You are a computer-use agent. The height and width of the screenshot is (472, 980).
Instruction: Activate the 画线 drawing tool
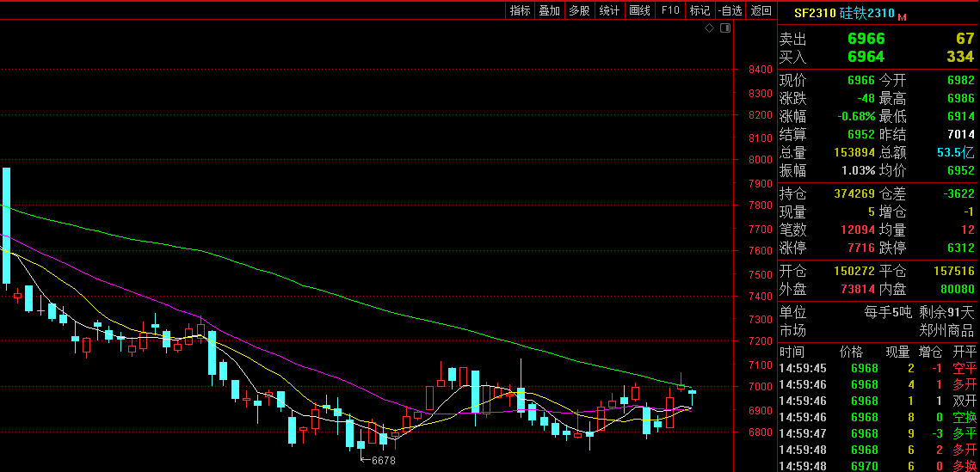[639, 10]
